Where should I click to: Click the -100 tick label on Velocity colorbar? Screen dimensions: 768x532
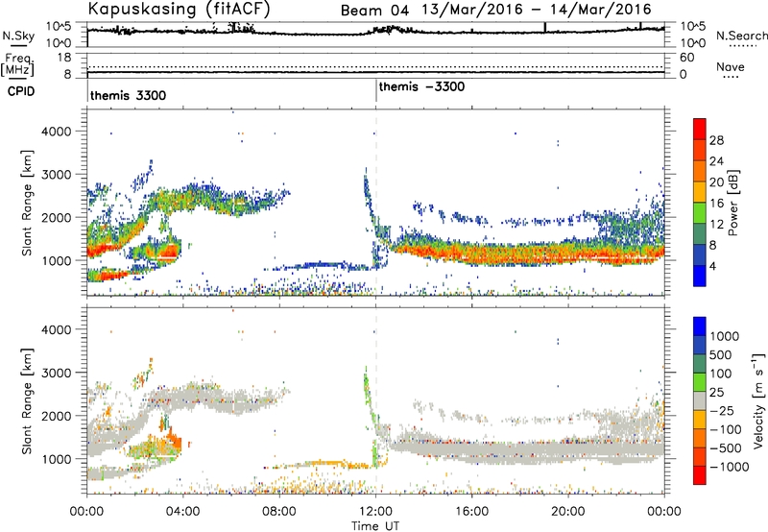726,429
